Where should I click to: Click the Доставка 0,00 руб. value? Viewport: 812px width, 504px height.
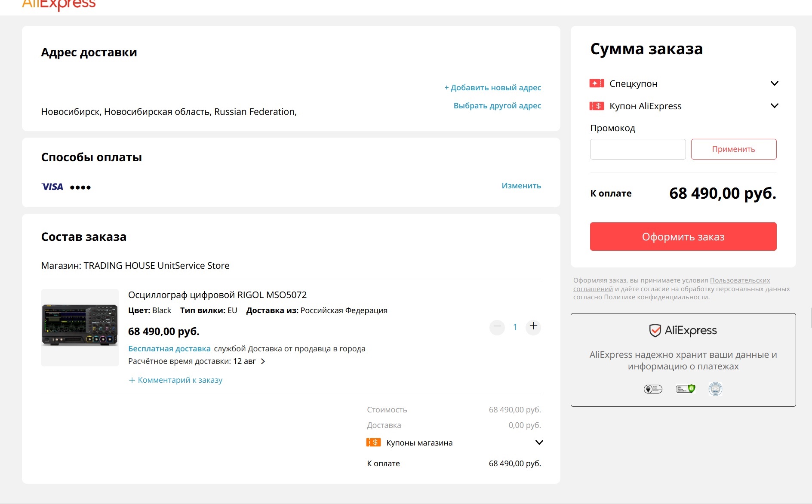point(525,425)
